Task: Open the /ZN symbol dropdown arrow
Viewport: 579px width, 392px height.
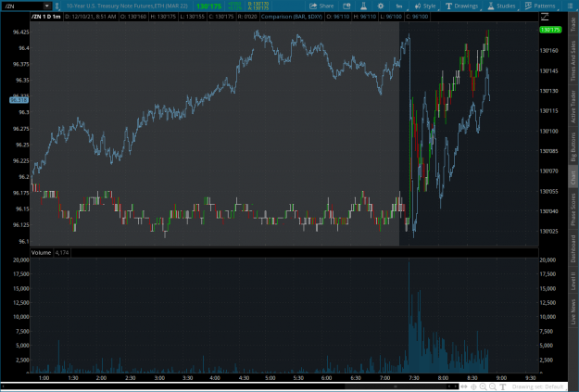Action: pos(47,6)
